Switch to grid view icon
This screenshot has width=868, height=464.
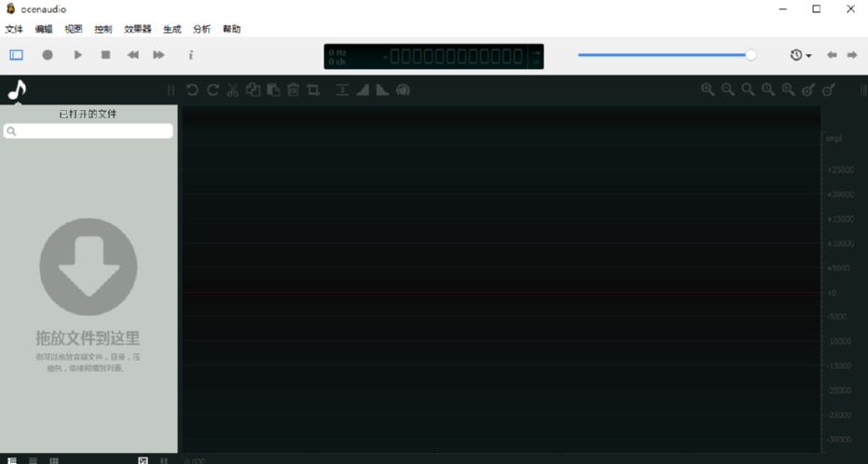pos(54,460)
